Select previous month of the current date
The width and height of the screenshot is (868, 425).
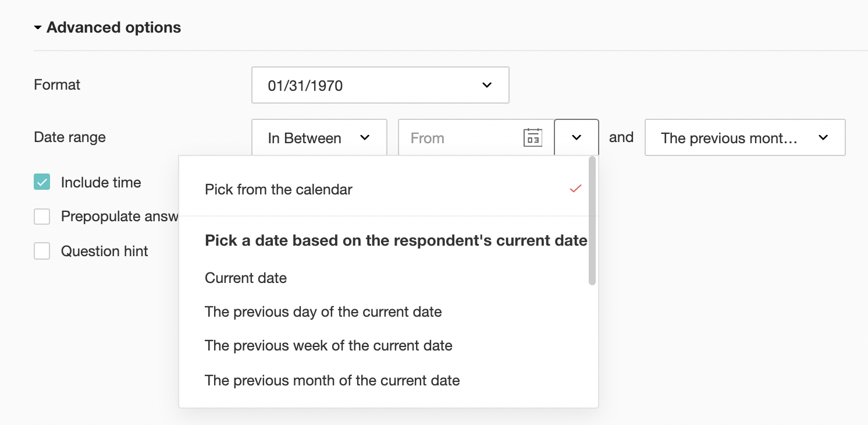point(332,381)
